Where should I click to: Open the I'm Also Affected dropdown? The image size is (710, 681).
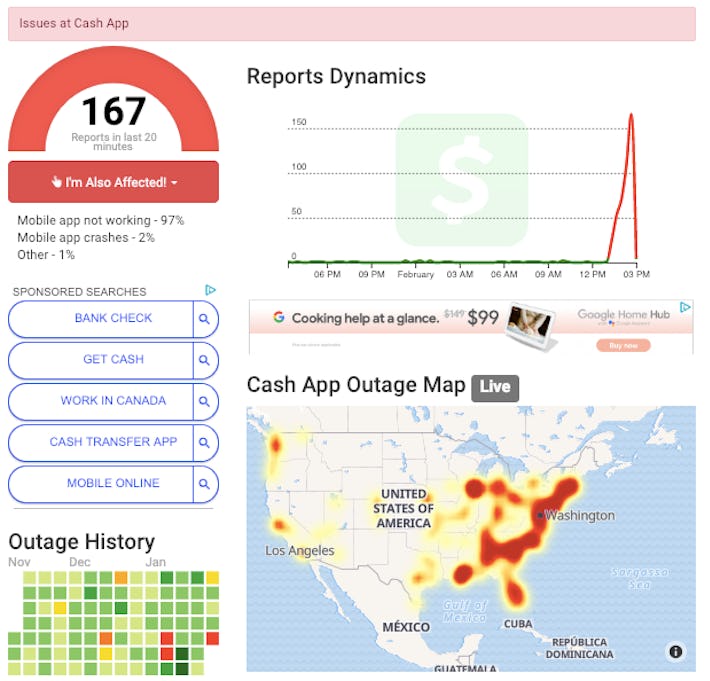point(113,182)
